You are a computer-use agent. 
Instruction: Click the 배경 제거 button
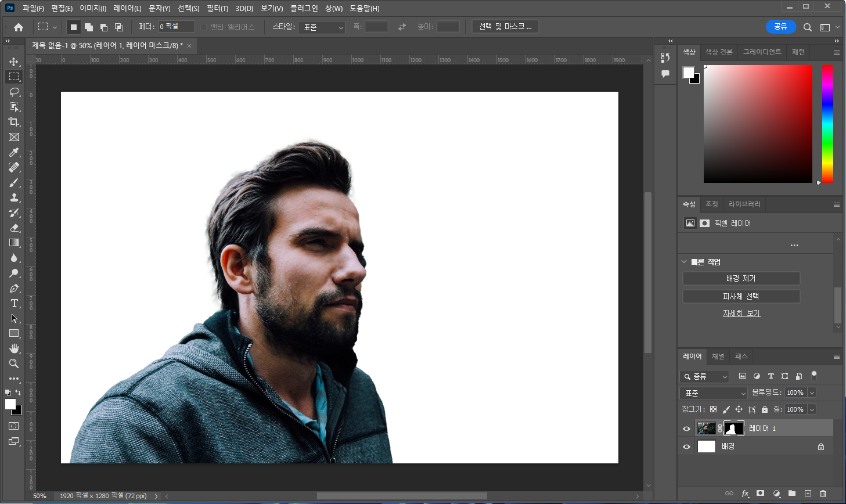[741, 279]
